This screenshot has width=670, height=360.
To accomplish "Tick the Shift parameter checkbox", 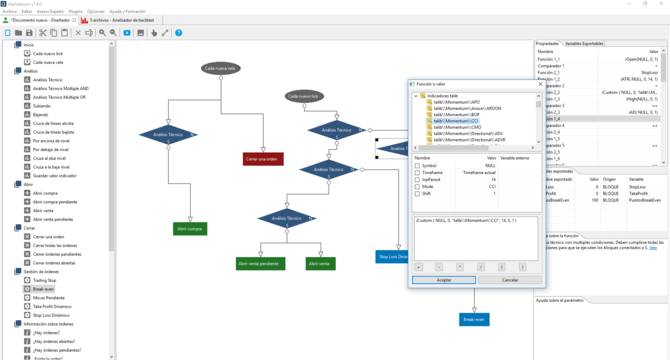I will pos(417,194).
